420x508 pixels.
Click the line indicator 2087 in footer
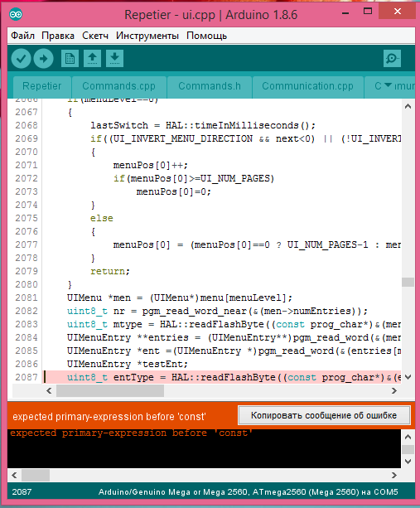(x=22, y=492)
